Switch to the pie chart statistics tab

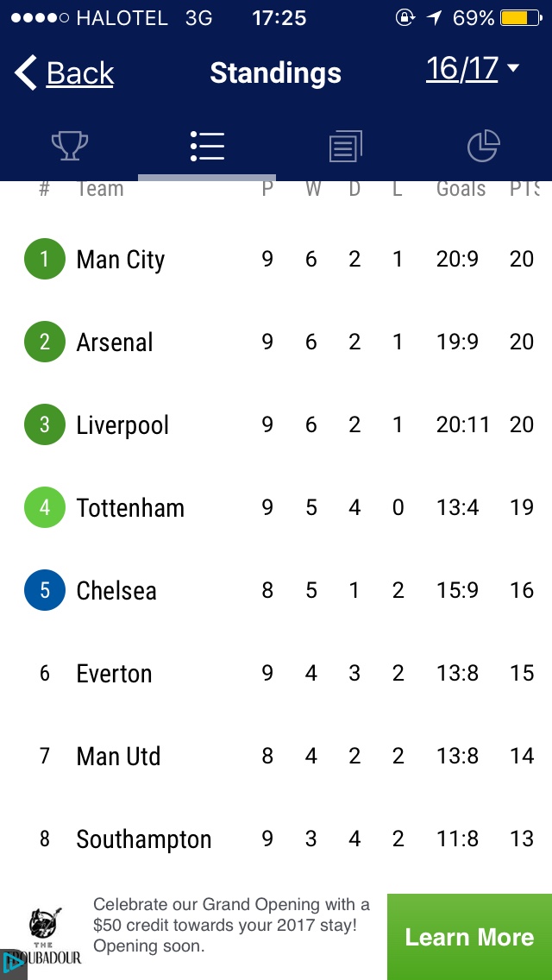483,146
